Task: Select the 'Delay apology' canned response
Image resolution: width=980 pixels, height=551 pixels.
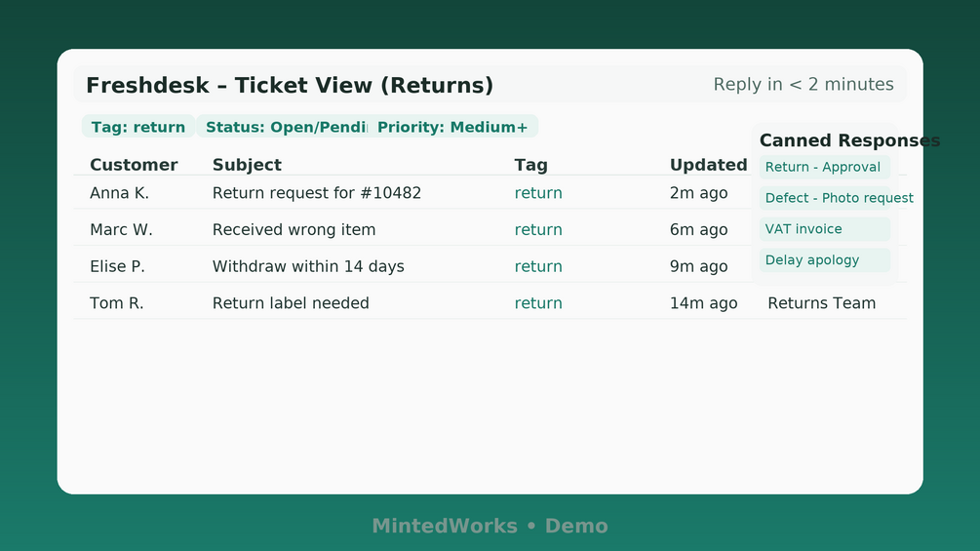Action: click(824, 259)
